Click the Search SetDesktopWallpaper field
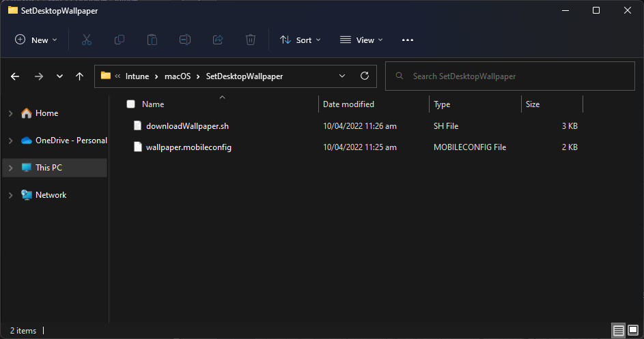The width and height of the screenshot is (644, 339). (x=509, y=76)
